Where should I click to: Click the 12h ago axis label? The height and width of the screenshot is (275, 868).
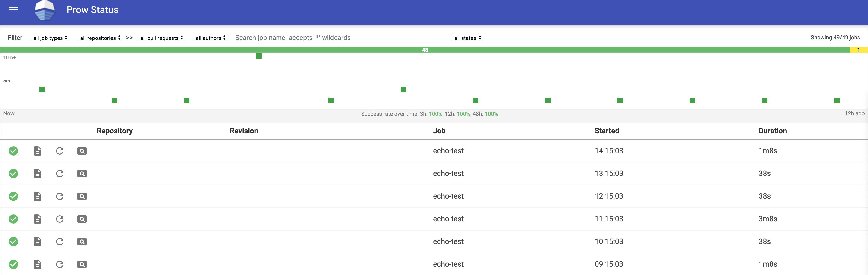pyautogui.click(x=854, y=113)
